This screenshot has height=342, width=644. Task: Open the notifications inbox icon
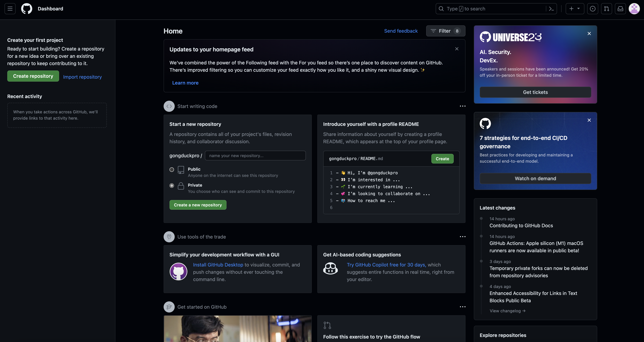[x=620, y=9]
